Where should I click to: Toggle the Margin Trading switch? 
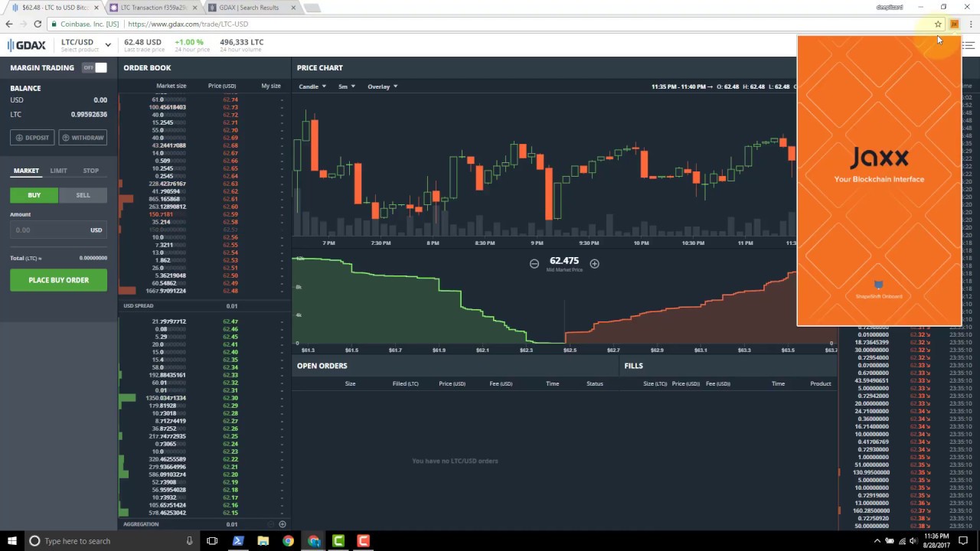(94, 67)
